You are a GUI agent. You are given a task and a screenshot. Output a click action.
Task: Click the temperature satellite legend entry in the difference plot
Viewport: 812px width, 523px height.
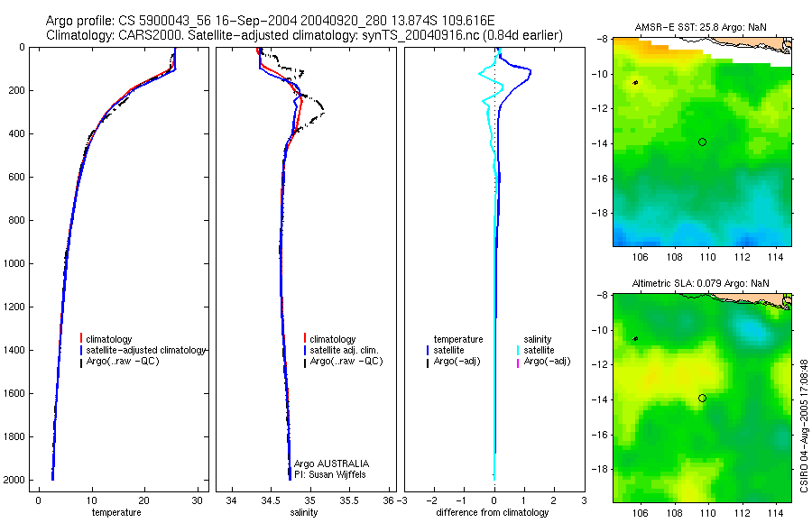point(448,351)
